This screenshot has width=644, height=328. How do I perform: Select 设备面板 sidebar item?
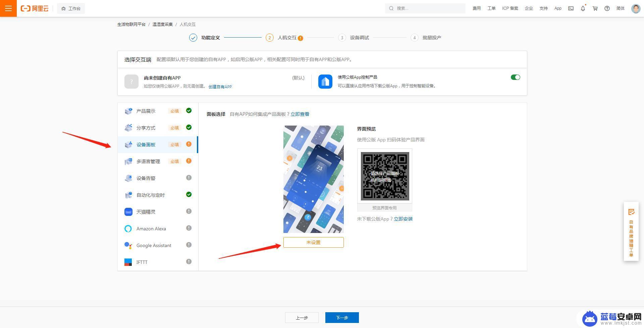158,145
